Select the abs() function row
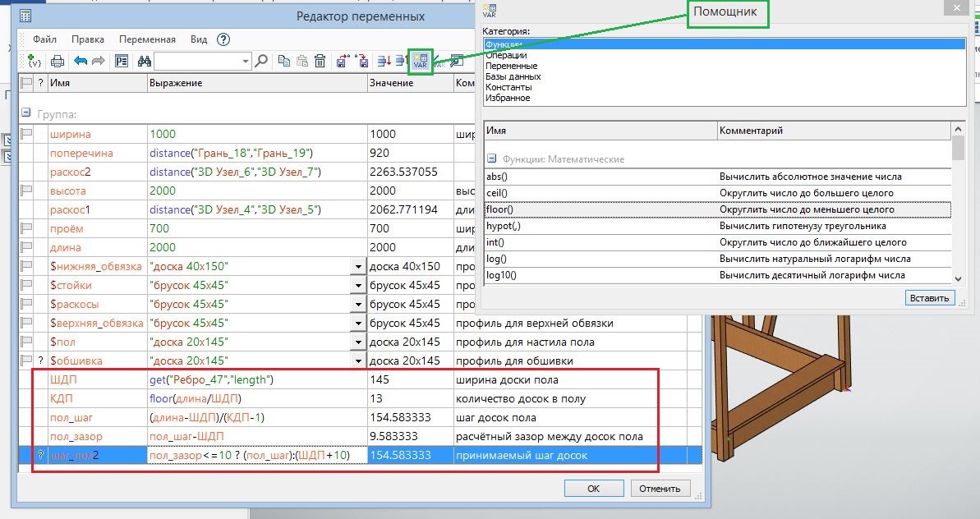 click(x=717, y=176)
